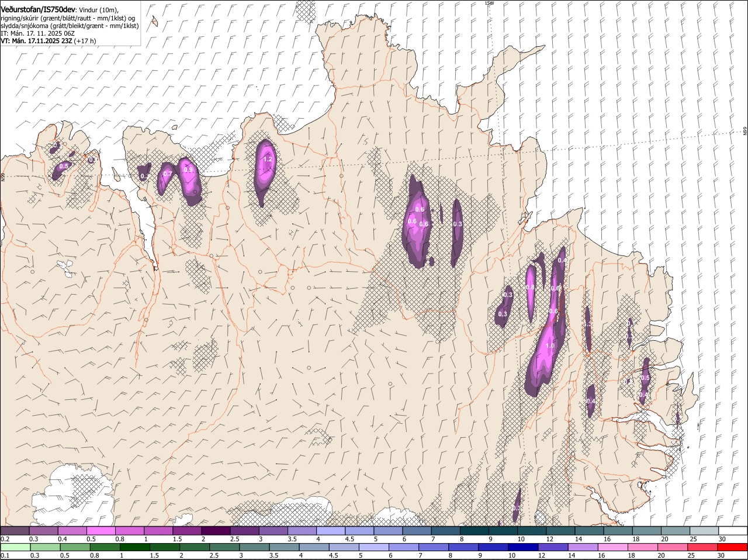Click the top legend swatch between 12 and 14
748x560 pixels.
[x=560, y=531]
